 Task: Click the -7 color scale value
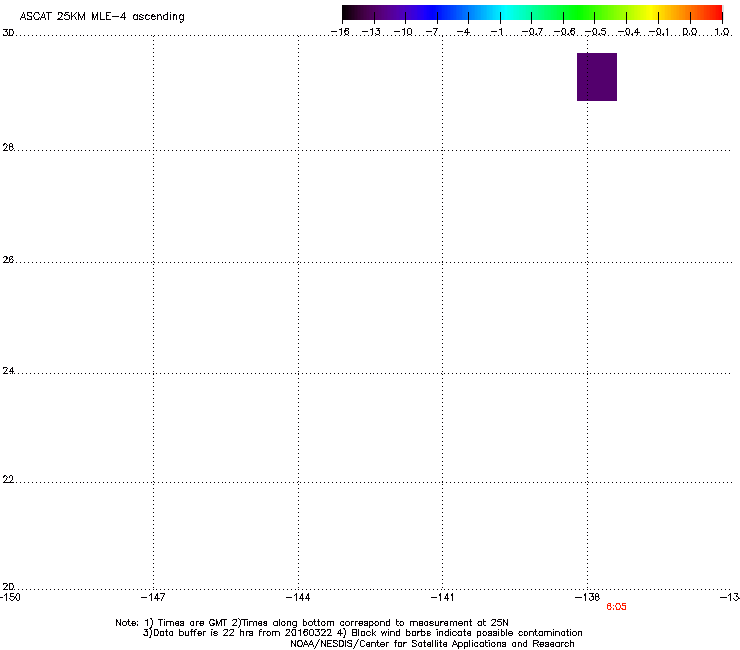click(432, 32)
